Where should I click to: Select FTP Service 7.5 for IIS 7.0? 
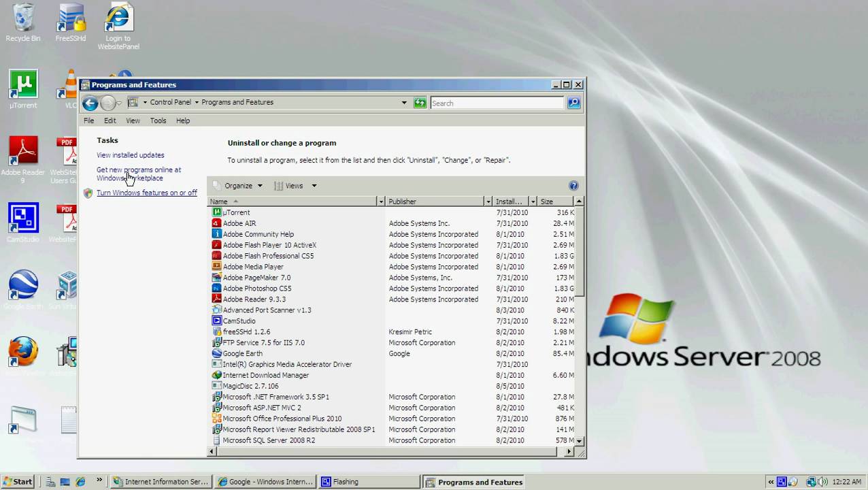coord(393,343)
